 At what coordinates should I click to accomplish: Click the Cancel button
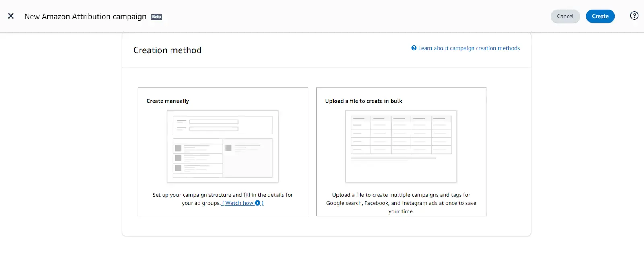pyautogui.click(x=565, y=16)
